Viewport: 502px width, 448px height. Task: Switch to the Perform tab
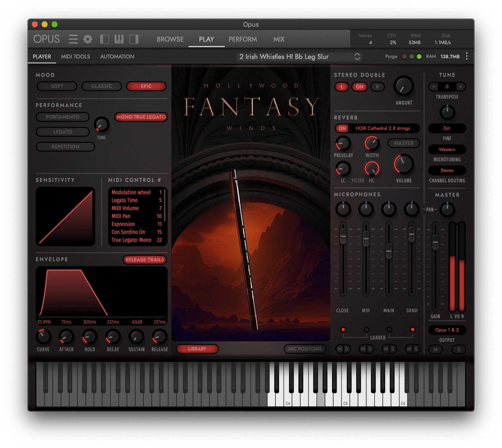pos(243,39)
